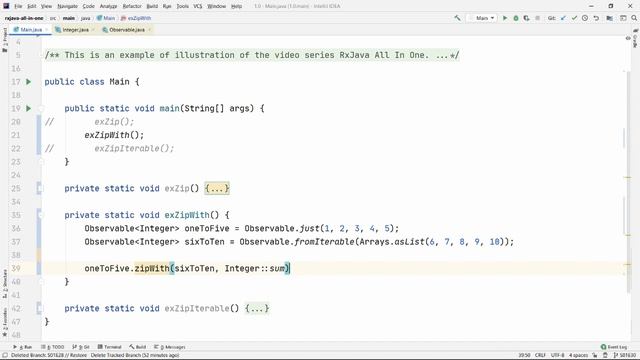This screenshot has width=640, height=360.
Task: Open the VCS menu
Action: pos(198,6)
